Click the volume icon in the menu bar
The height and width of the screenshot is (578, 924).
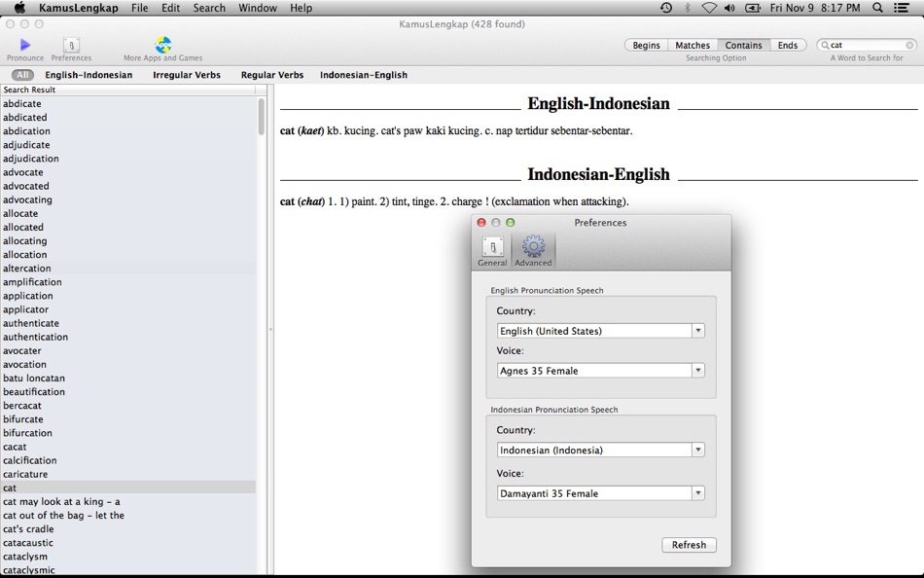[x=729, y=8]
